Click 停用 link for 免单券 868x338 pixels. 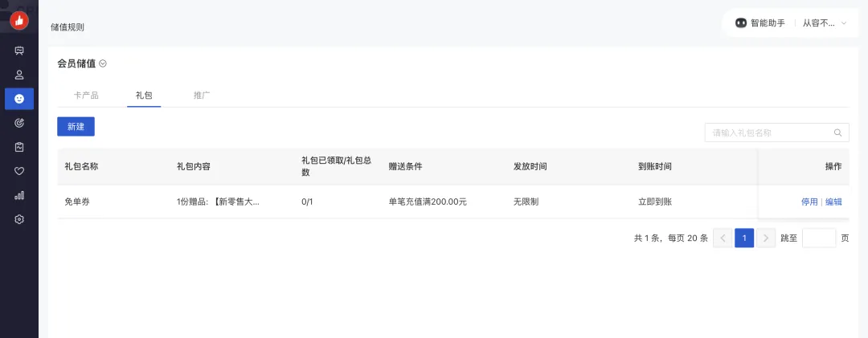pyautogui.click(x=809, y=202)
